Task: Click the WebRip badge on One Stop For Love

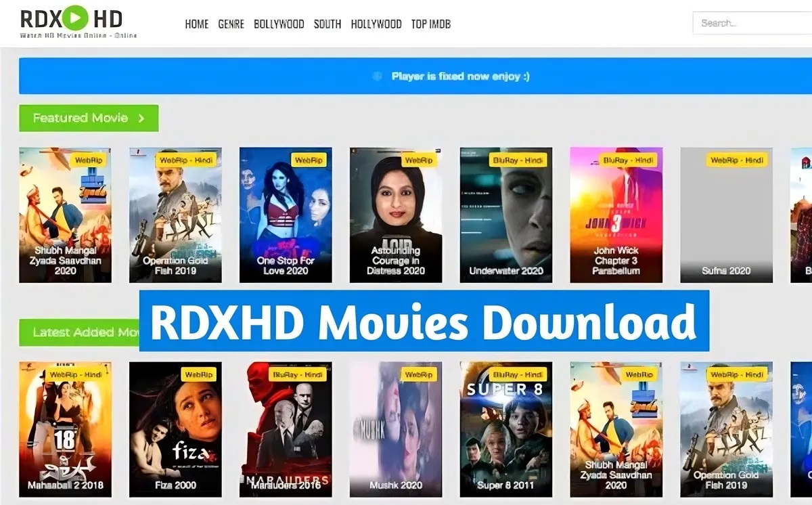Action: pyautogui.click(x=309, y=160)
